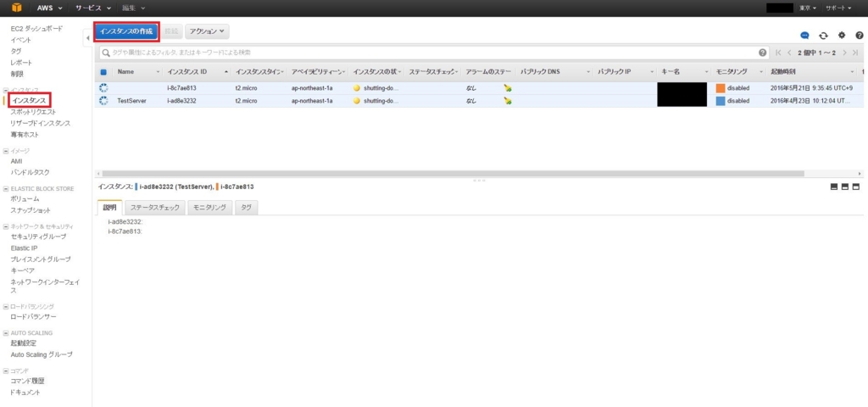The height and width of the screenshot is (407, 868).
Task: Open キーペア sidebar link
Action: click(22, 270)
